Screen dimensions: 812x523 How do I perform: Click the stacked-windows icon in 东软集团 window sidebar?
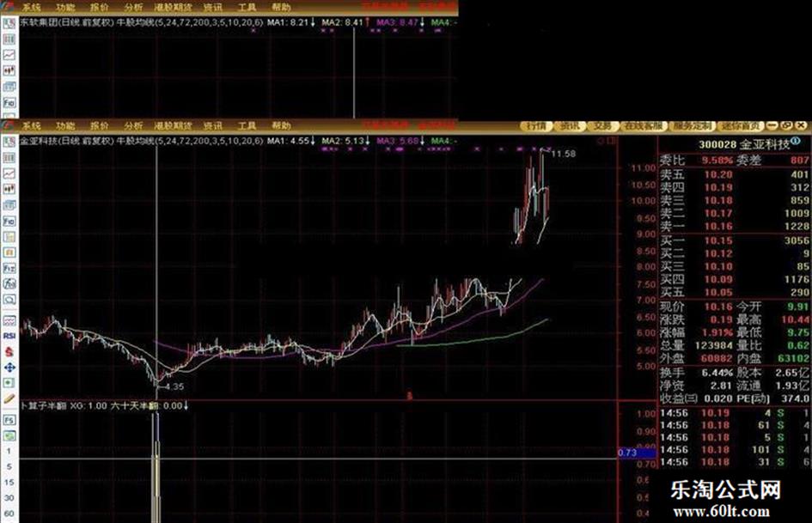(x=9, y=87)
